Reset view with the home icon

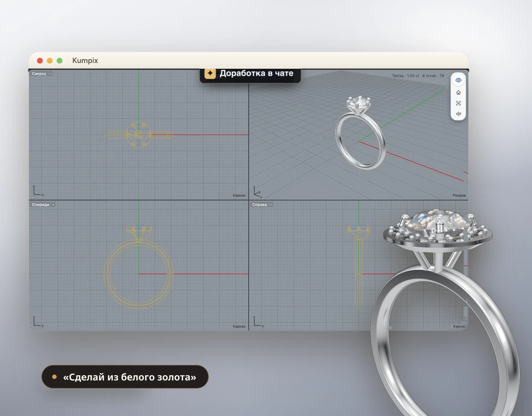[458, 92]
